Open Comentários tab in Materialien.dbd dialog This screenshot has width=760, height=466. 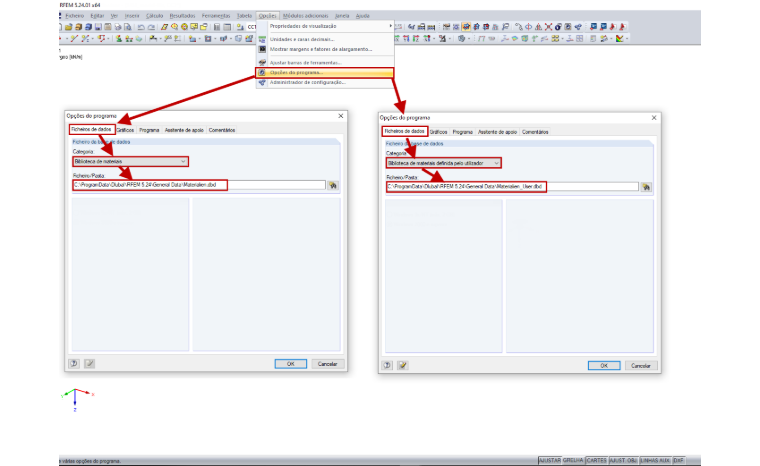[222, 130]
